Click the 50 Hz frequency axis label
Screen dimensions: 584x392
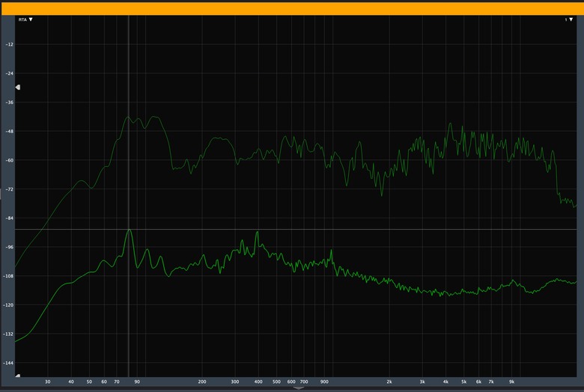(89, 382)
